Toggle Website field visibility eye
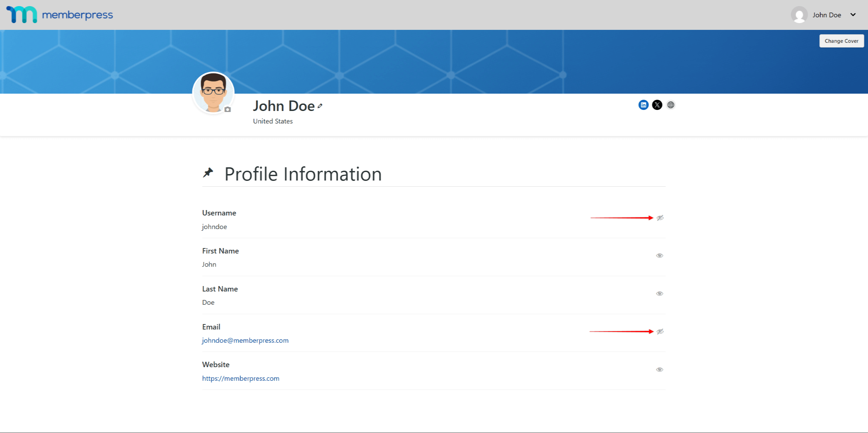The height and width of the screenshot is (433, 868). click(659, 370)
